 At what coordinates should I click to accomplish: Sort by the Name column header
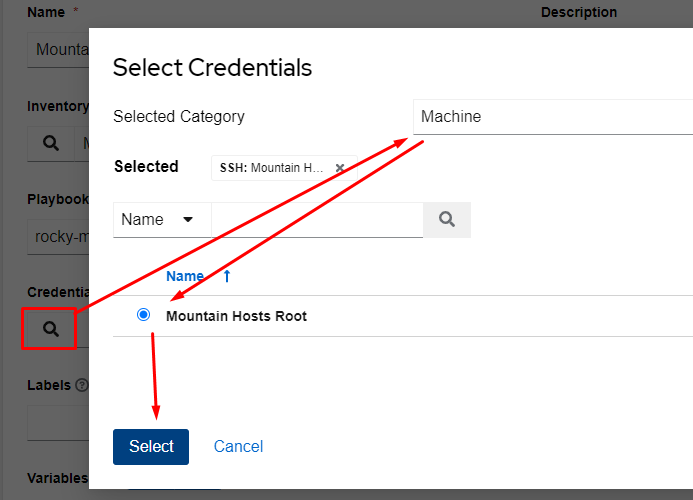tap(185, 276)
